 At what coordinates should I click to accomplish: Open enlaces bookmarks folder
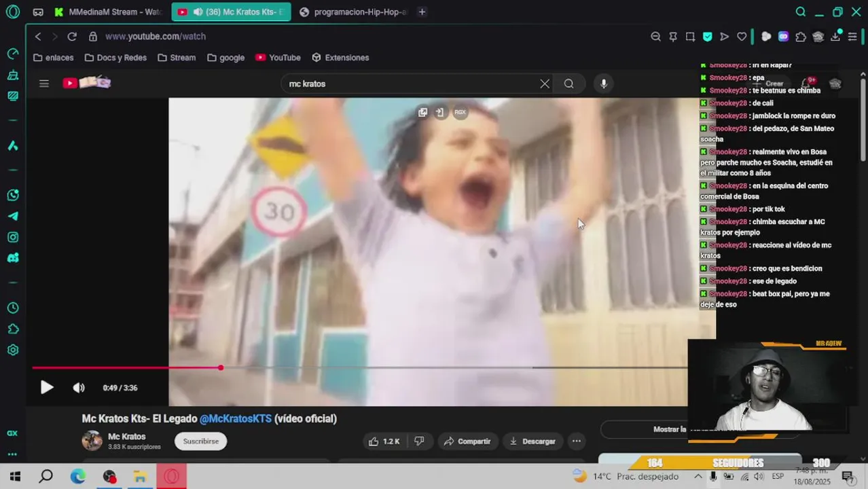54,58
